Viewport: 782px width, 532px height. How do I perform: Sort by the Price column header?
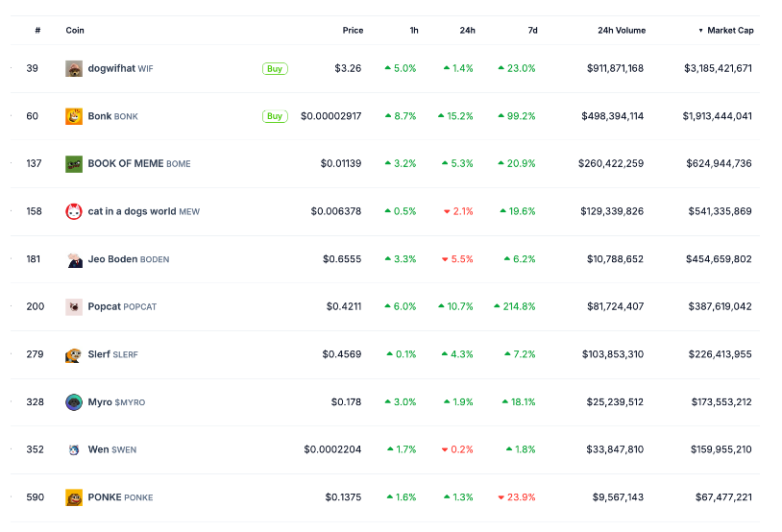click(353, 31)
